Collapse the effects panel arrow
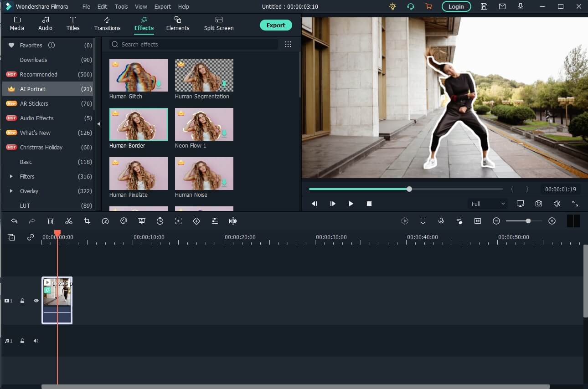588x389 pixels. 98,124
